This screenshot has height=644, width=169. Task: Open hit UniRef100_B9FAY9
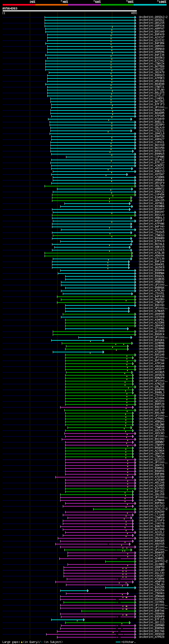(152, 34)
